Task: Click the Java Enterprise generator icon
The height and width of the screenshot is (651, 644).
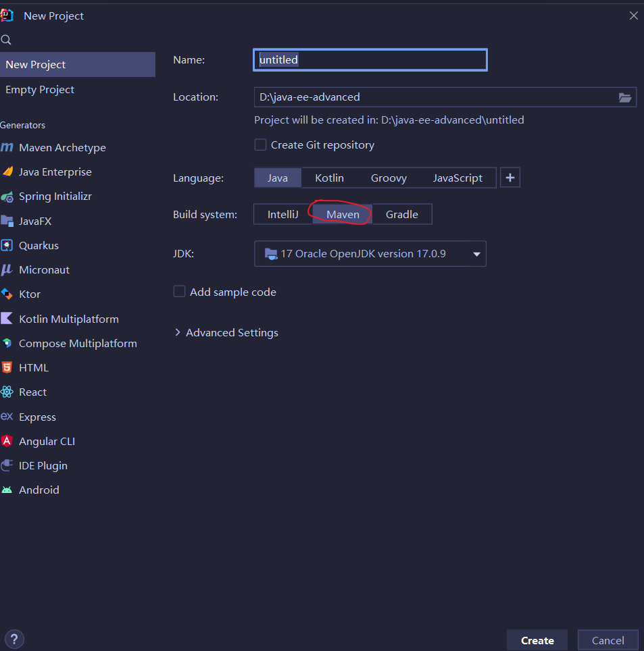Action: [x=7, y=172]
